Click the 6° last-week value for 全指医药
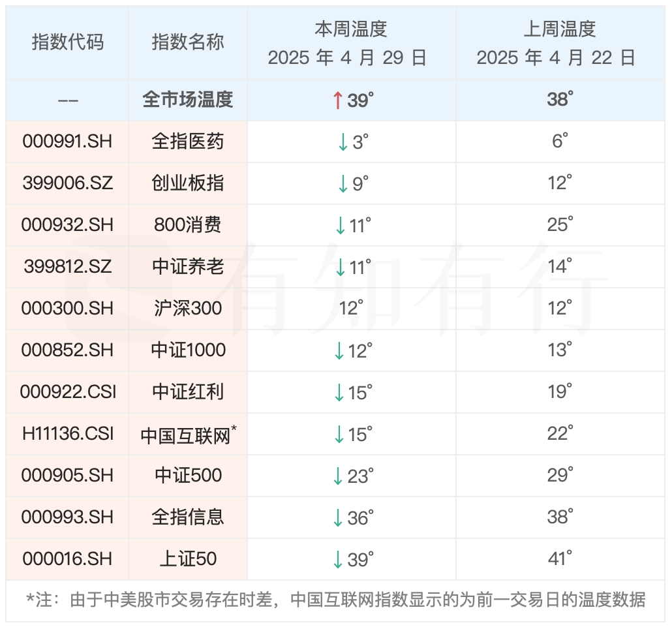The height and width of the screenshot is (629, 672). pyautogui.click(x=560, y=141)
